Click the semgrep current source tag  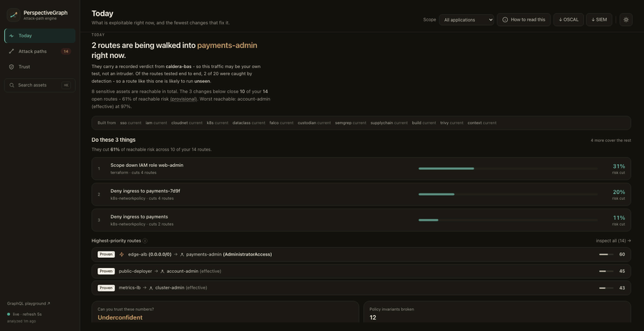click(351, 123)
